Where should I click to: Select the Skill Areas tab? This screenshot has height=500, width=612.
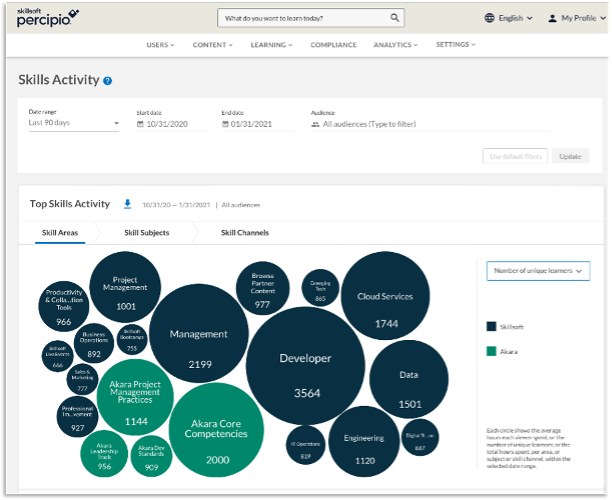[60, 233]
